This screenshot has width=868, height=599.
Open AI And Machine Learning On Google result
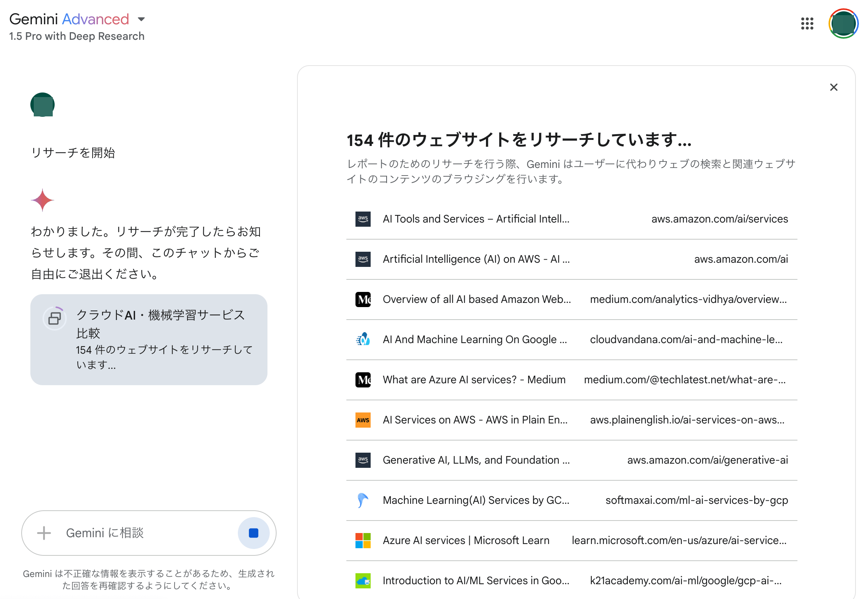[x=475, y=340]
